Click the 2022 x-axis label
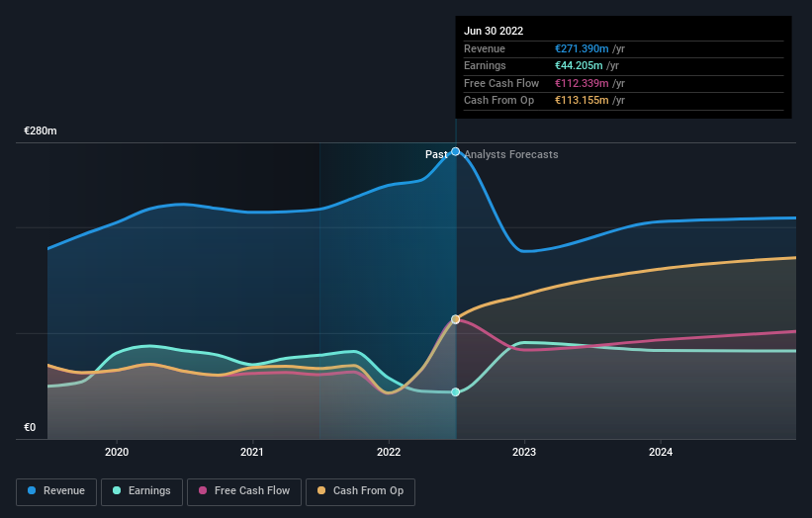 (x=389, y=453)
